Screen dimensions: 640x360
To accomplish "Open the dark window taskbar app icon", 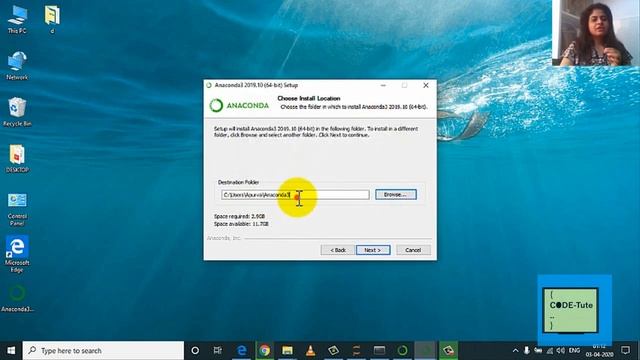I will (x=379, y=350).
